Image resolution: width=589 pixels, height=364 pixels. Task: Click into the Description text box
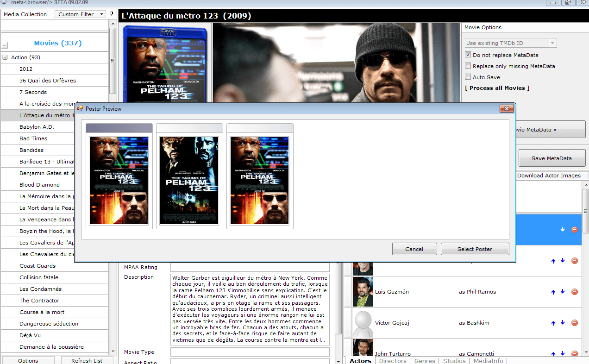tap(250, 309)
